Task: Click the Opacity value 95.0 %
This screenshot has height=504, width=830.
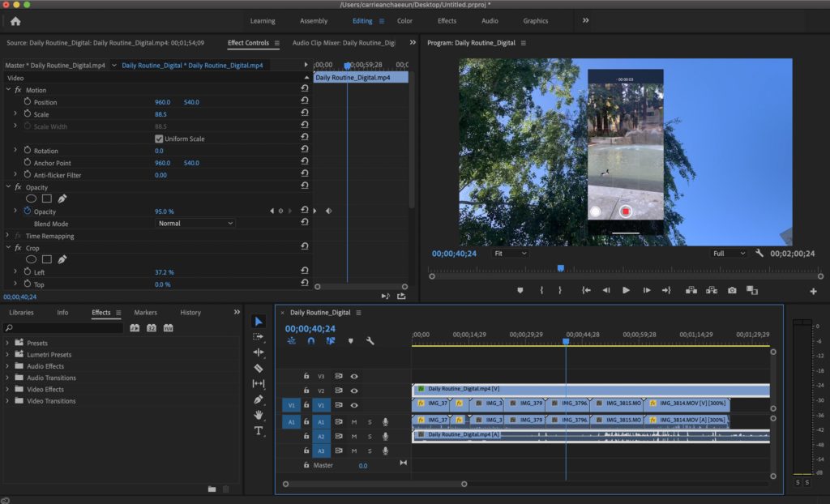Action: click(x=164, y=211)
